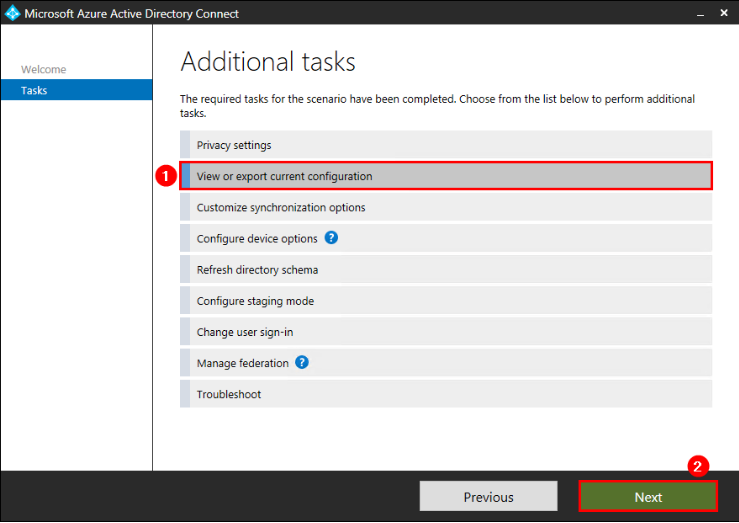Select Configure staging mode task
This screenshot has height=523, width=739.
point(446,300)
